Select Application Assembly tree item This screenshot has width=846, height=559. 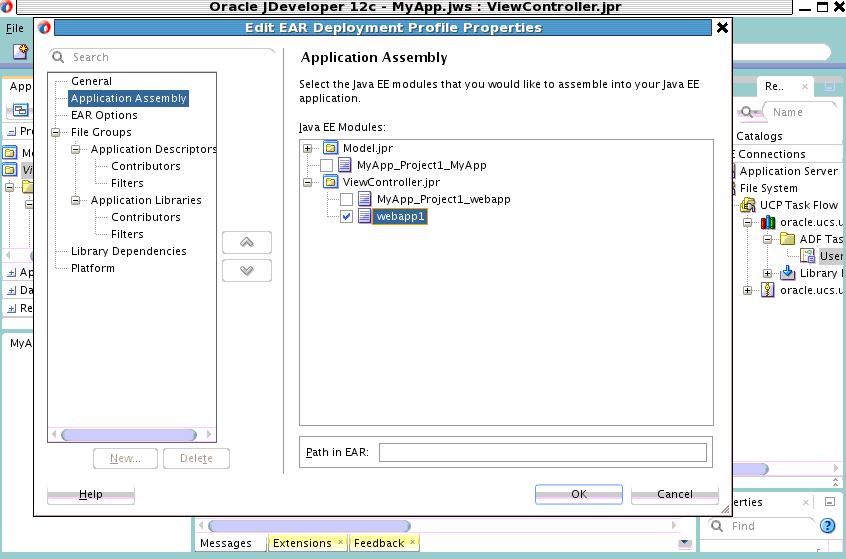click(x=128, y=98)
